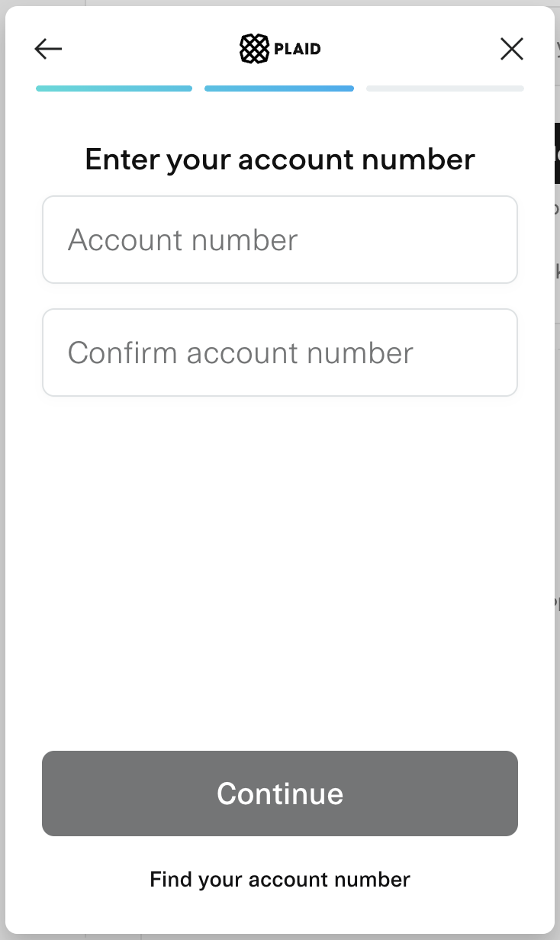The height and width of the screenshot is (940, 560).
Task: Go back to the previous Plaid step
Action: coord(48,49)
